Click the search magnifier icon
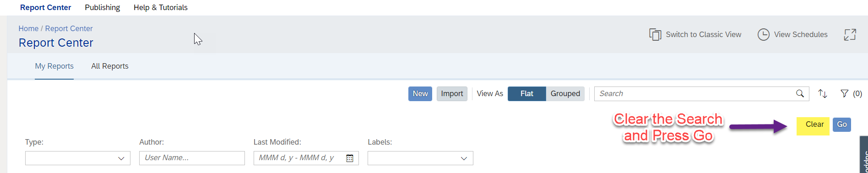 800,93
